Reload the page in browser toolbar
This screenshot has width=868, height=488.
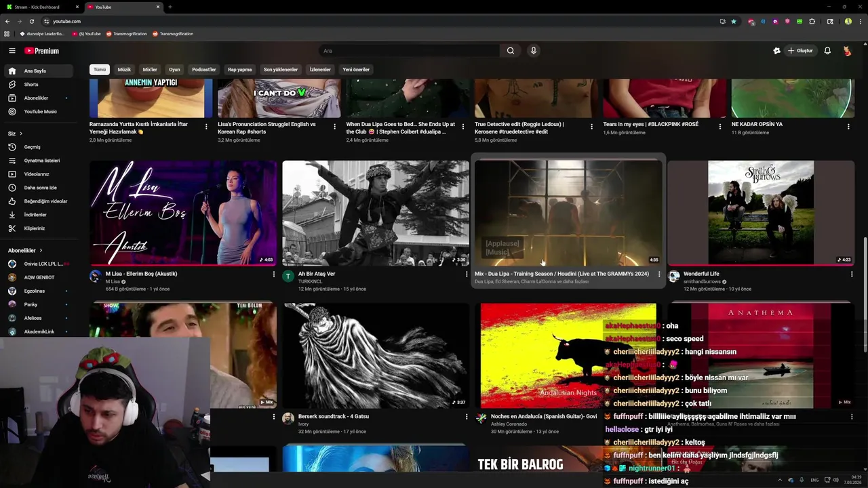31,21
